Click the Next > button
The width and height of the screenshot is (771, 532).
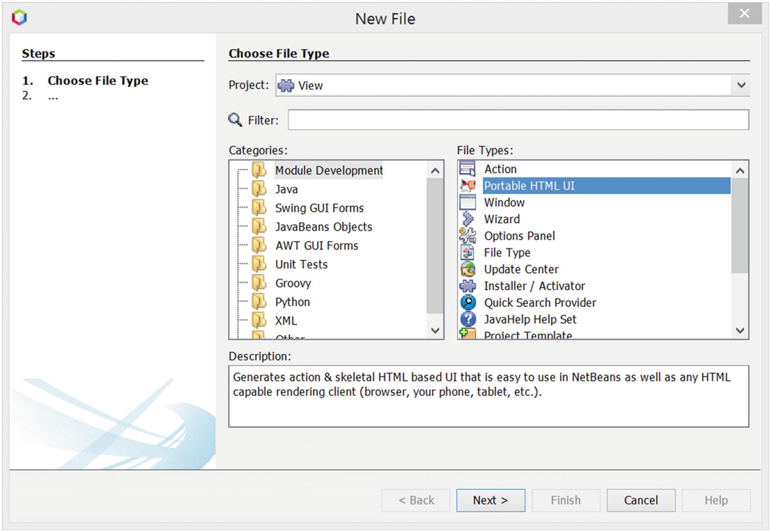[490, 500]
